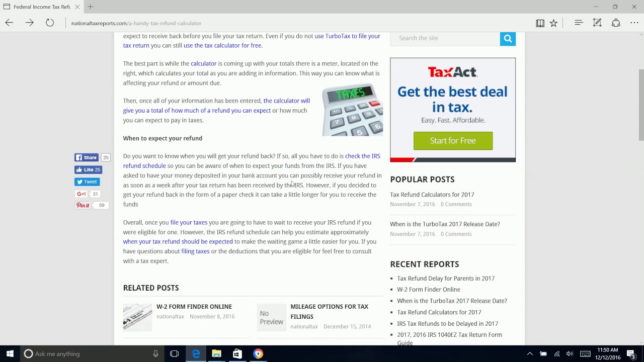
Task: Open the Windows Start menu
Action: point(10,353)
